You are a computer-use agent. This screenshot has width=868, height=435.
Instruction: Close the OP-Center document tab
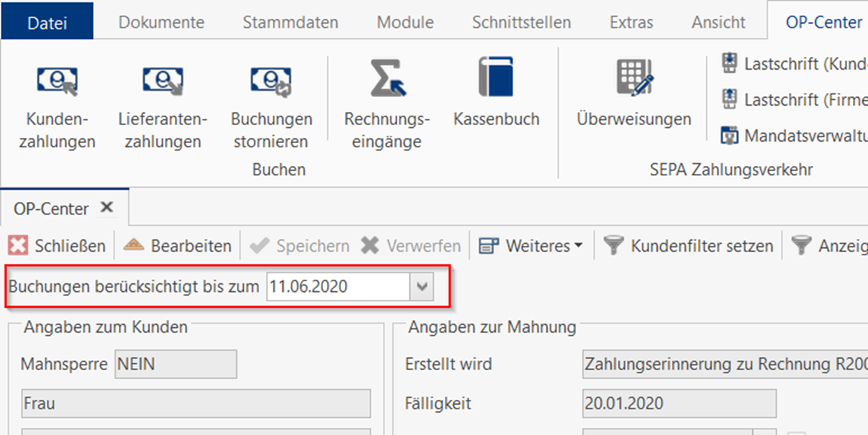tap(107, 208)
